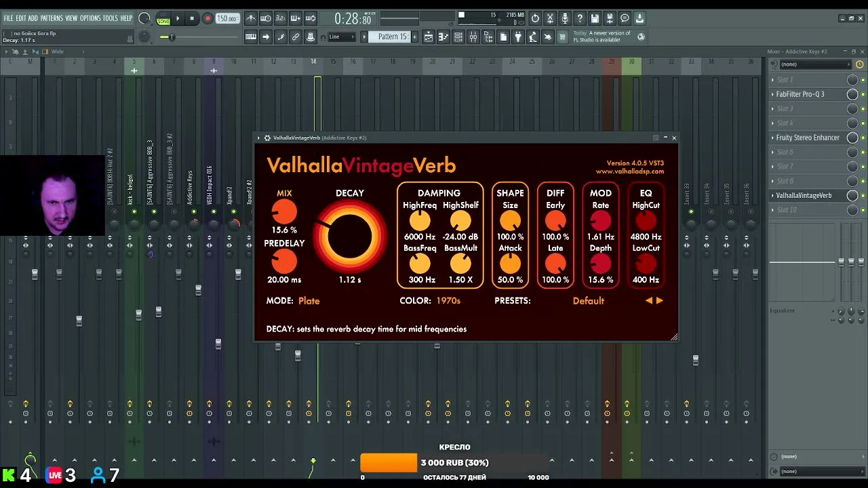This screenshot has width=868, height=488.
Task: Click the 0:28:80 time display
Action: click(x=353, y=18)
